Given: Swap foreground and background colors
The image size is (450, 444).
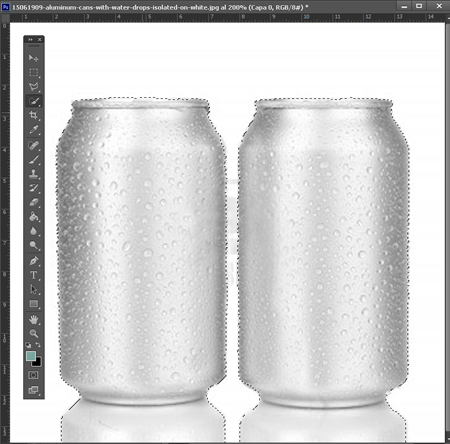Looking at the screenshot, I should click(38, 345).
